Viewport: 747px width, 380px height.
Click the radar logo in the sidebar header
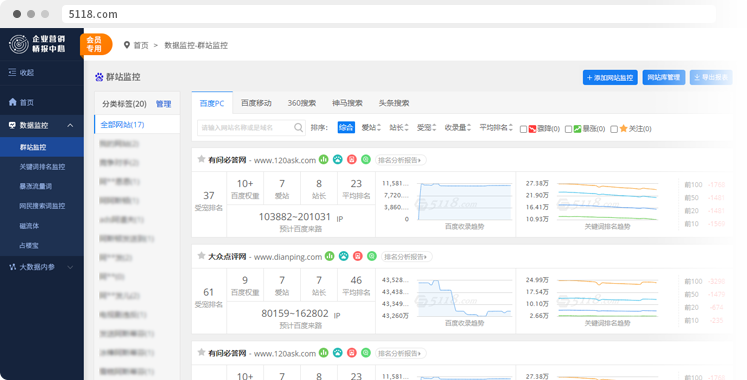pyautogui.click(x=19, y=44)
